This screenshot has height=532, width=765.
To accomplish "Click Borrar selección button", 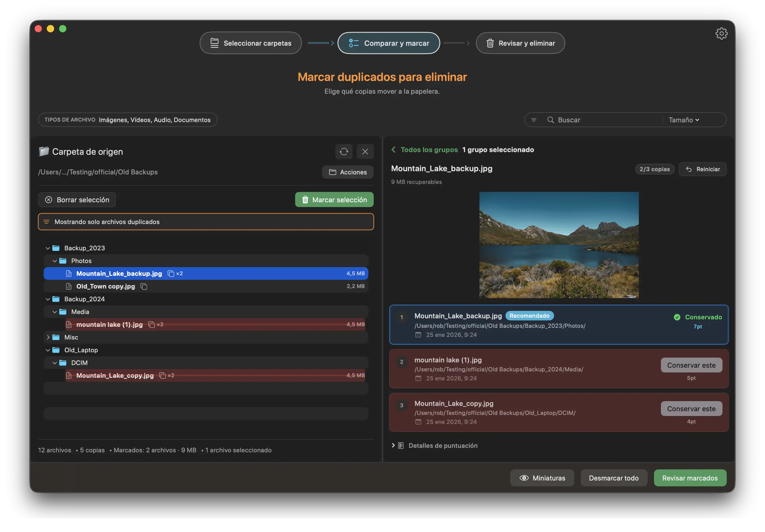I will tap(77, 200).
